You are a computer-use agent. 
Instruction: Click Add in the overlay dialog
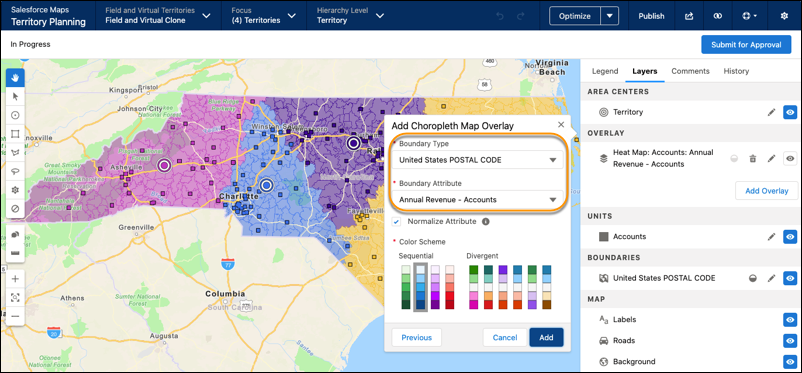click(x=546, y=338)
